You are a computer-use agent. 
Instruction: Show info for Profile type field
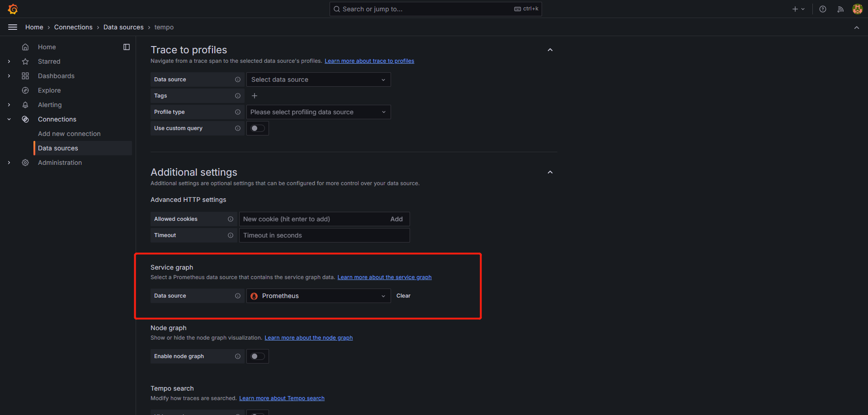[x=238, y=112]
